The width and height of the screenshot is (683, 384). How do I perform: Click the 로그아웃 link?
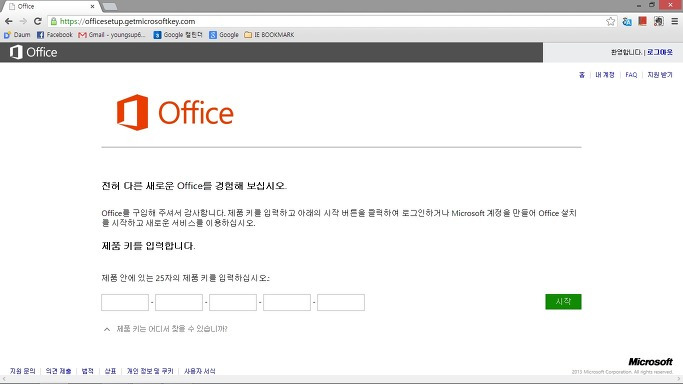coord(659,52)
